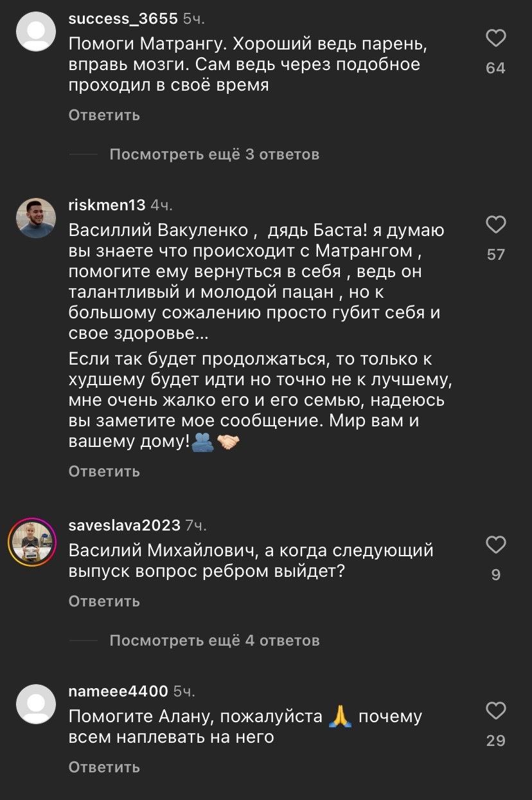
Task: Reply to riskmen13's comment
Action: click(103, 471)
